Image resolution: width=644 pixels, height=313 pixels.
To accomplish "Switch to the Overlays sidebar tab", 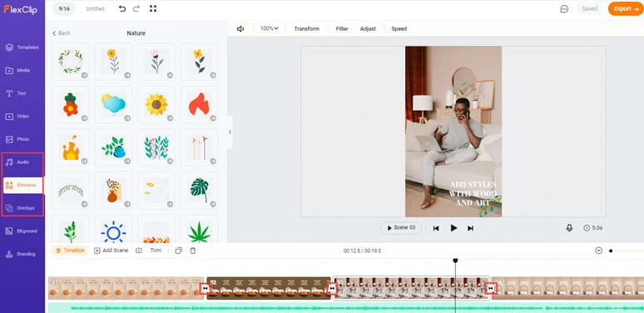I will tap(22, 208).
